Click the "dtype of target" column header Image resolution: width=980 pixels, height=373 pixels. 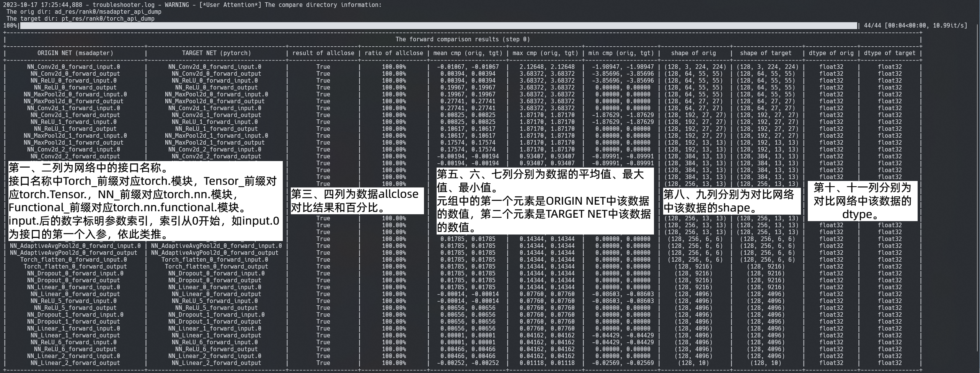pyautogui.click(x=890, y=53)
